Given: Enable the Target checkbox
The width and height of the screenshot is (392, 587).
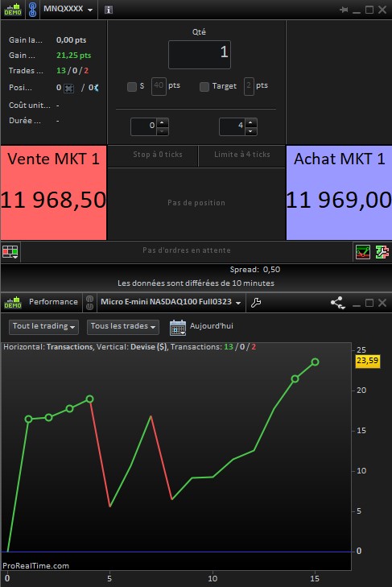Looking at the screenshot, I should click(204, 87).
